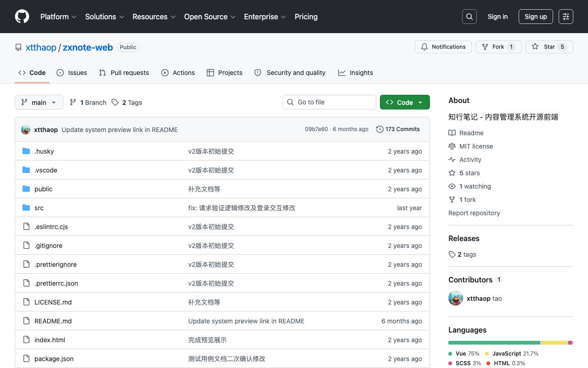The width and height of the screenshot is (588, 368).
Task: Open the green Code dropdown button
Action: coord(405,102)
